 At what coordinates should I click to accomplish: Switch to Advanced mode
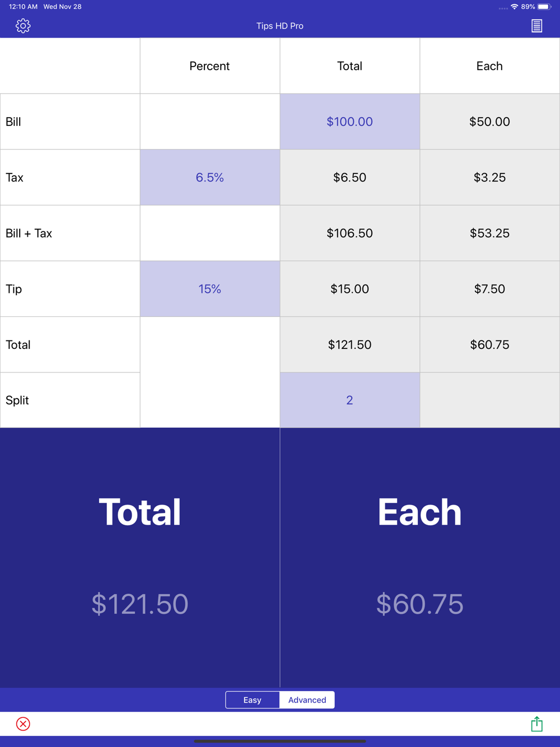(307, 700)
